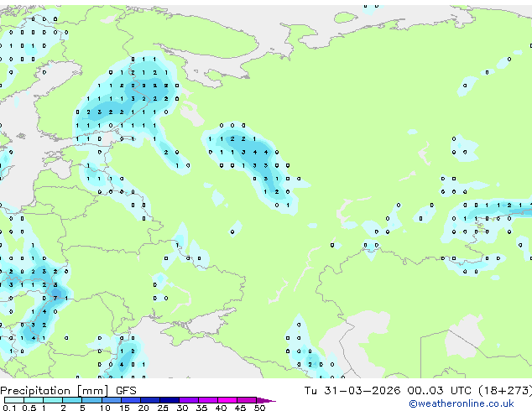Pick the 30–35 mm purple legend swatch

click(x=189, y=400)
